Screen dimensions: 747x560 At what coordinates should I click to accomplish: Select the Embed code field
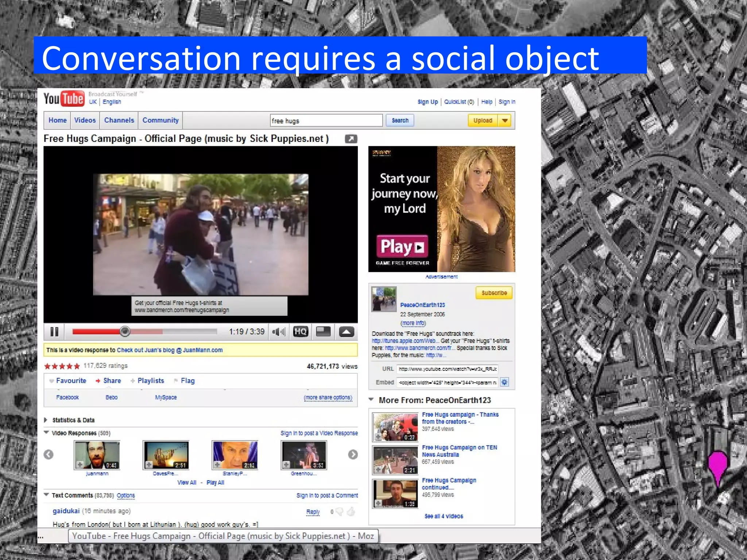447,382
